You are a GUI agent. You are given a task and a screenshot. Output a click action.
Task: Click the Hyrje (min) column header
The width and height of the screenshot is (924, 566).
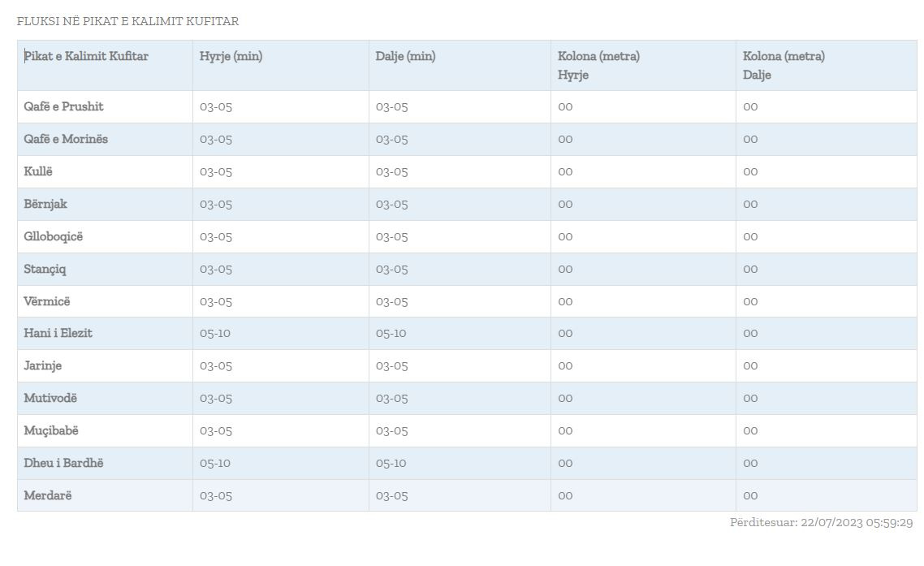(231, 56)
